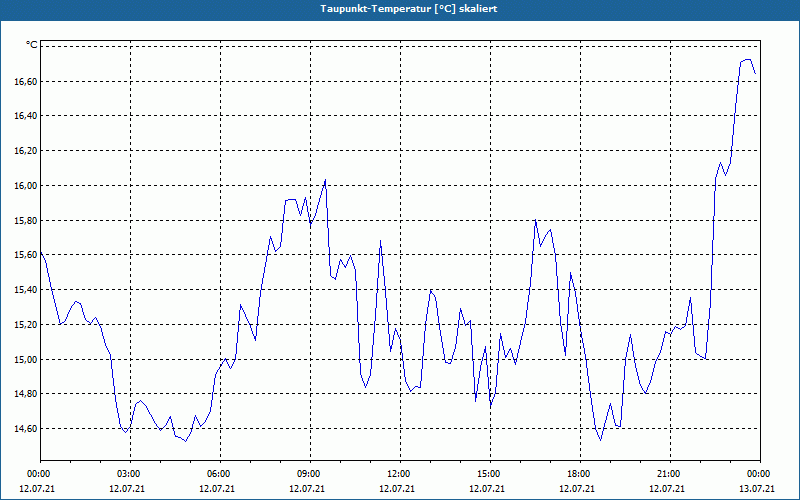Click the 14,60 y-axis value

tap(26, 429)
